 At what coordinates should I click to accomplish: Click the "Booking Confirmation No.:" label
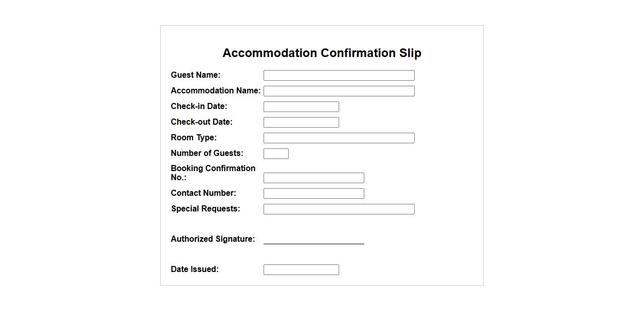[213, 173]
